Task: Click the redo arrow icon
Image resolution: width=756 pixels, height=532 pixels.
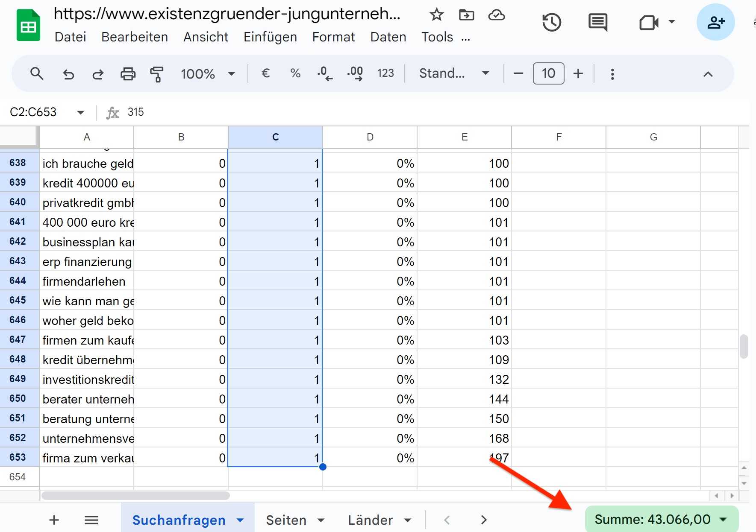Action: point(98,74)
